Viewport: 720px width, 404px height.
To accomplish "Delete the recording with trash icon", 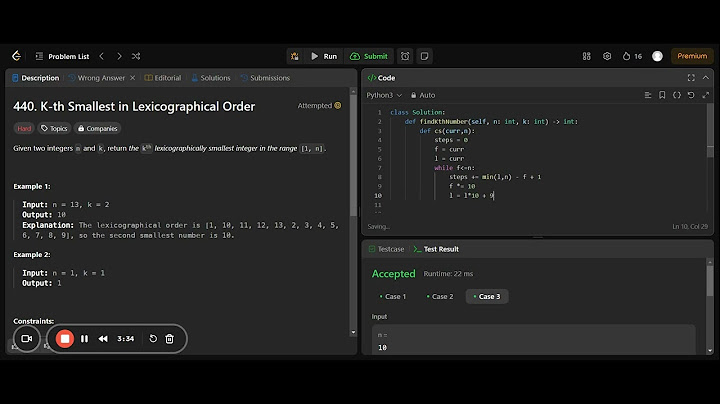I will point(169,339).
